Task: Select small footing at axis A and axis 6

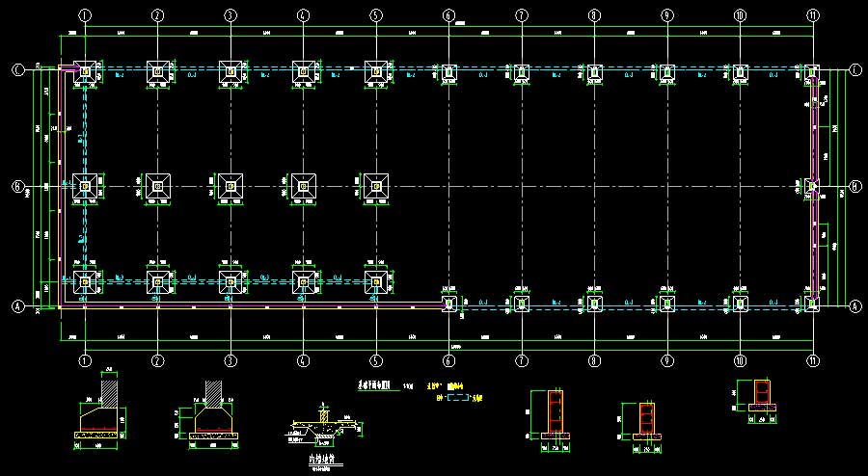Action: pyautogui.click(x=448, y=304)
